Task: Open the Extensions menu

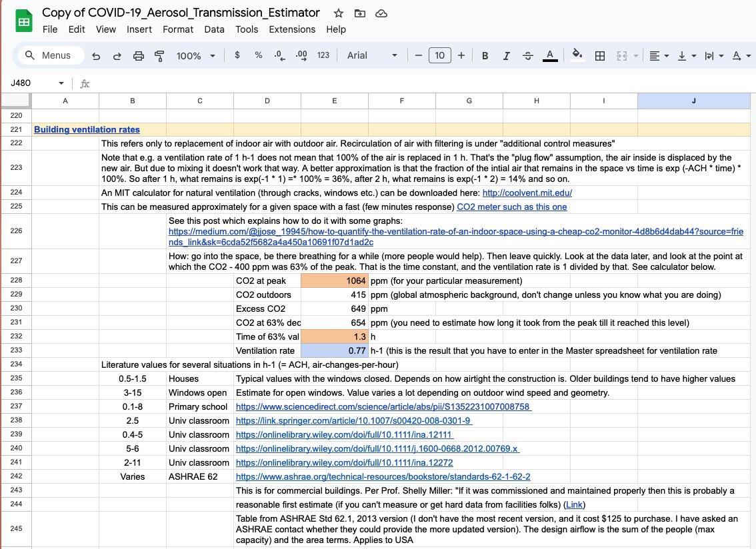Action: 292,29
